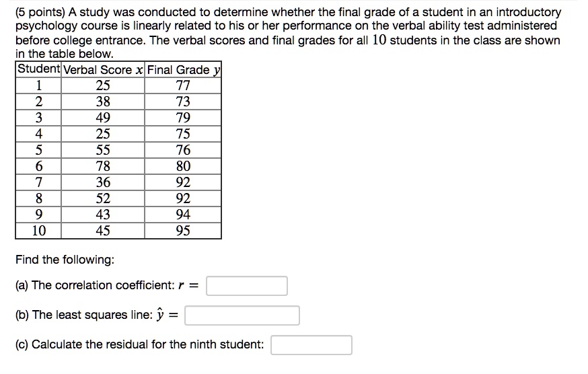This screenshot has height=374, width=588.
Task: Click final grade 94 in student 9 row
Action: coord(183,215)
